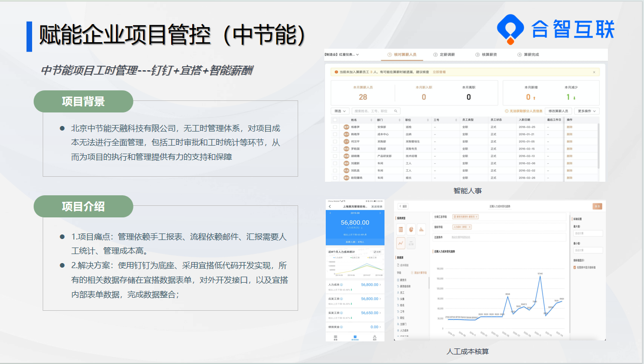
Task: Select the bar chart type icon
Action: (x=421, y=229)
